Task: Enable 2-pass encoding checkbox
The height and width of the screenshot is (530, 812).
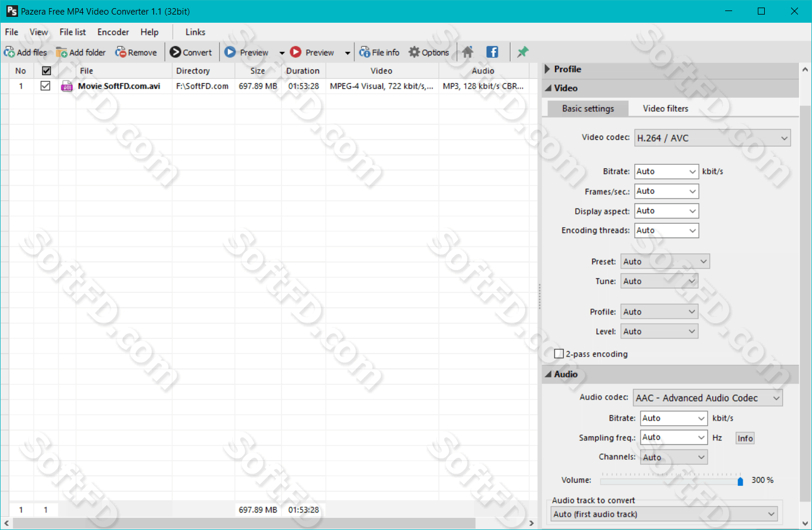Action: [558, 354]
